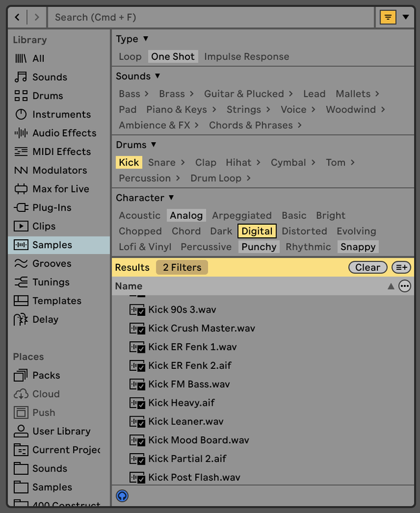
Task: Select the Tunings library category
Action: (x=50, y=282)
